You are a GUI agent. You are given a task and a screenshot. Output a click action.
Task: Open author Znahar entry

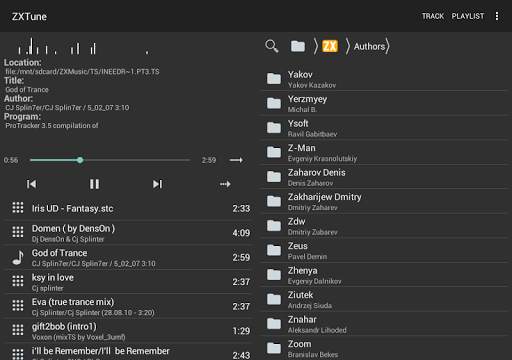pos(385,324)
